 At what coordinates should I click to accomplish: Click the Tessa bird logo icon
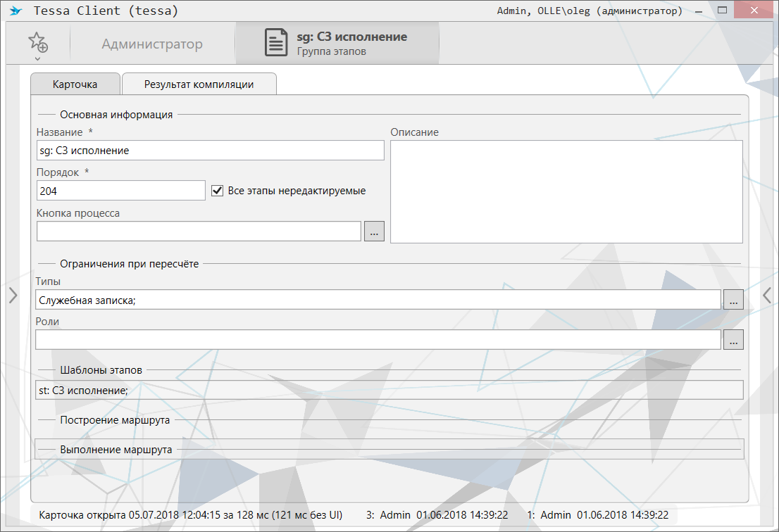[15, 11]
